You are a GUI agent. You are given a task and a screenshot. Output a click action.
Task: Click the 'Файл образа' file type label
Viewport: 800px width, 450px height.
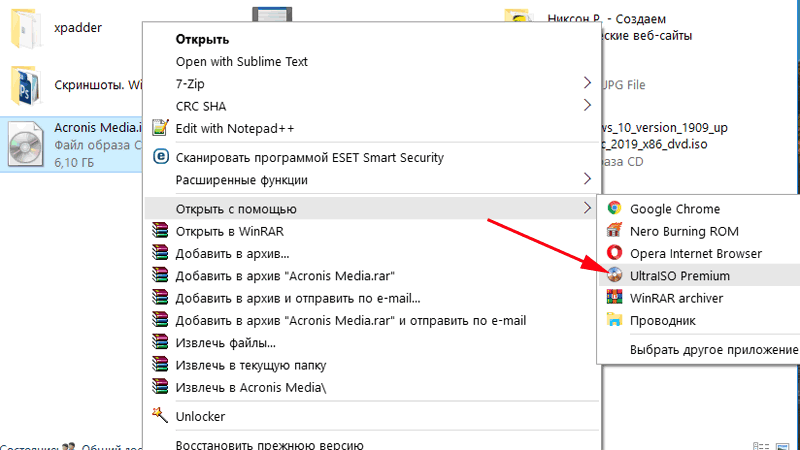[98, 145]
